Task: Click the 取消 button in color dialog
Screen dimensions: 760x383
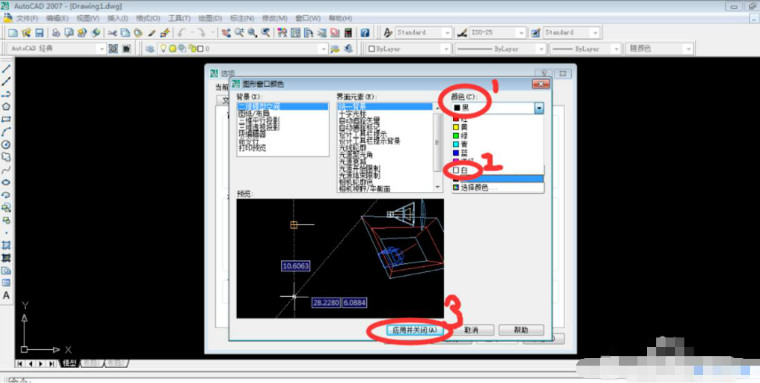Action: click(471, 330)
